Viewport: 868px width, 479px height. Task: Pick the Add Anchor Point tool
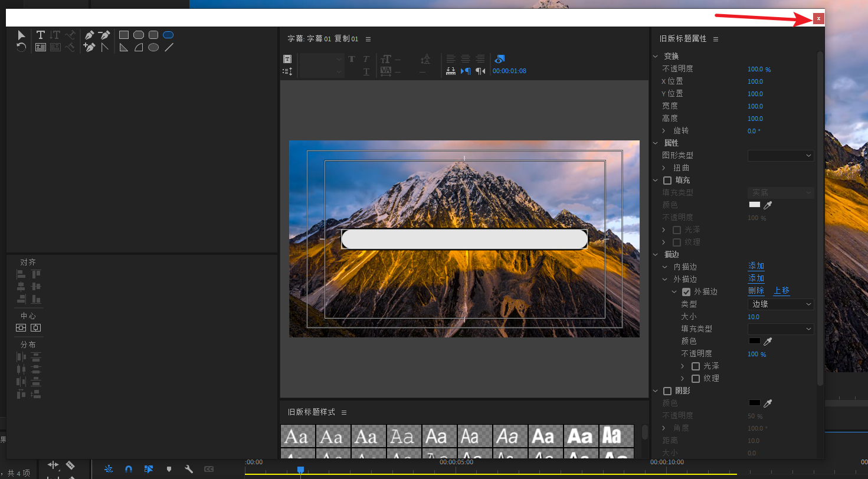pyautogui.click(x=89, y=47)
